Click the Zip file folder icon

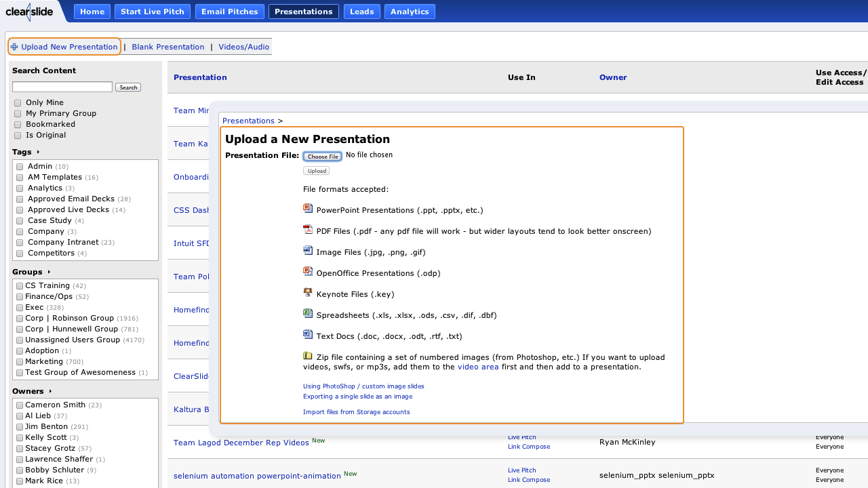click(x=308, y=356)
